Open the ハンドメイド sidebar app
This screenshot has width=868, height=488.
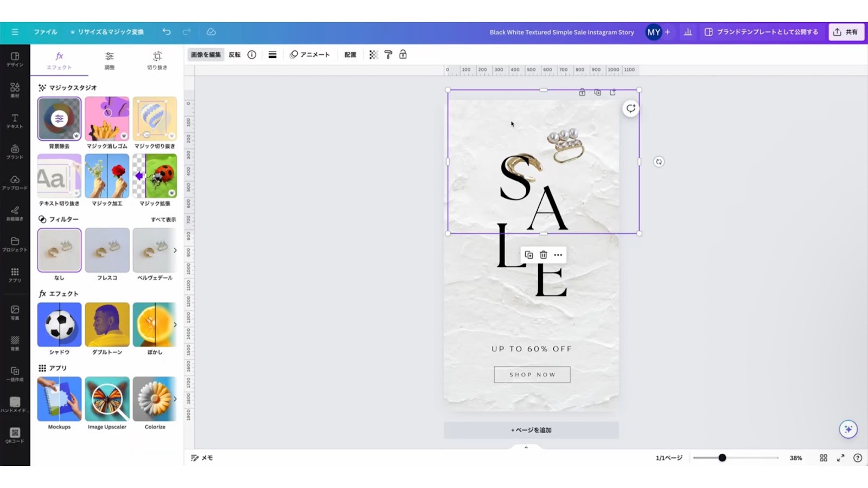click(x=15, y=405)
